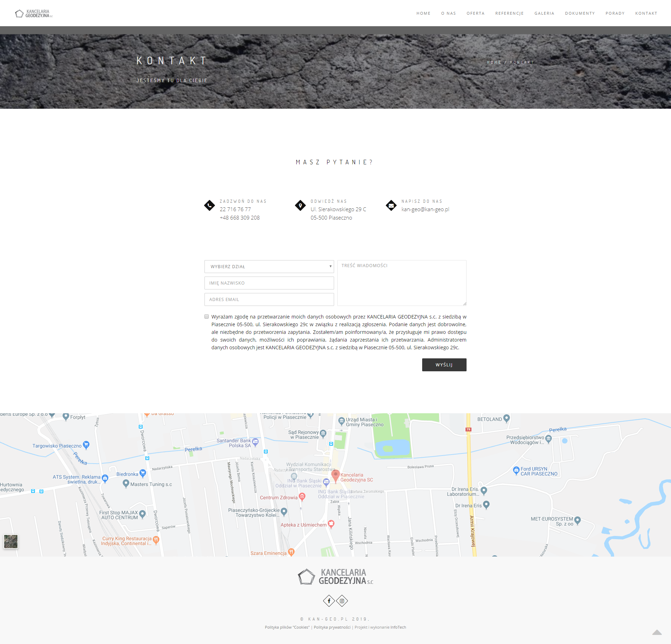The image size is (671, 644).
Task: Click the Adres email input field
Action: (269, 299)
